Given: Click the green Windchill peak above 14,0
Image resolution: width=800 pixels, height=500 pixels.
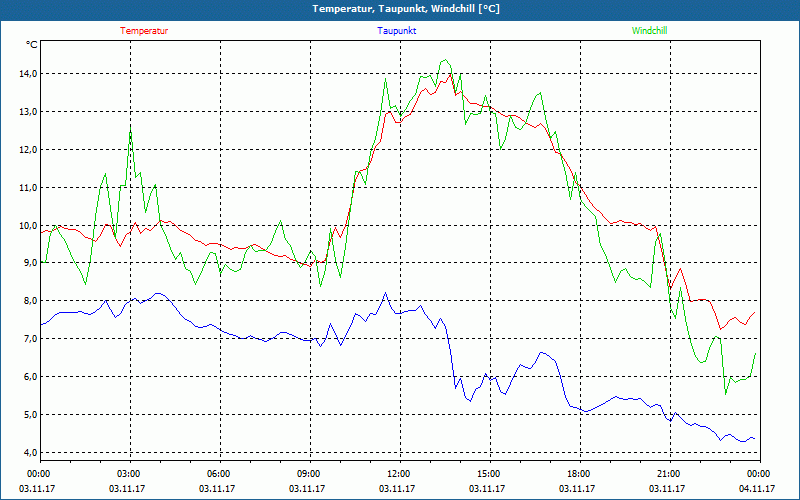Looking at the screenshot, I should (x=445, y=60).
